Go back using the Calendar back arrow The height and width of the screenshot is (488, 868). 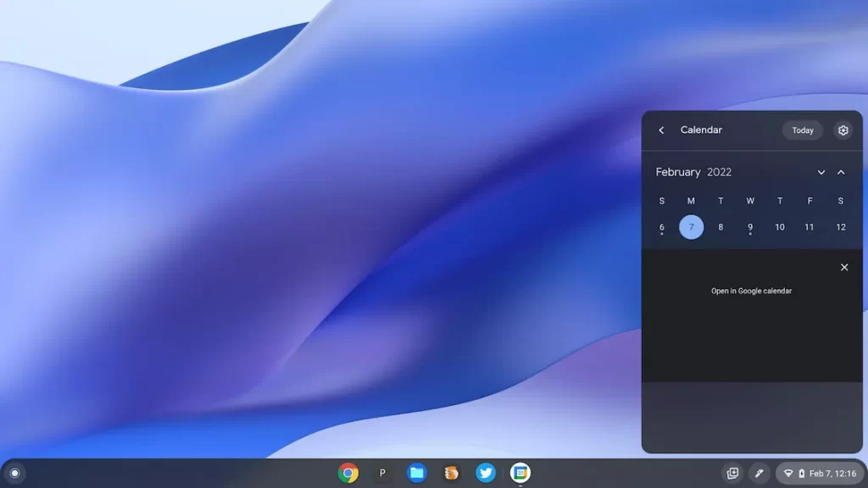pos(662,130)
